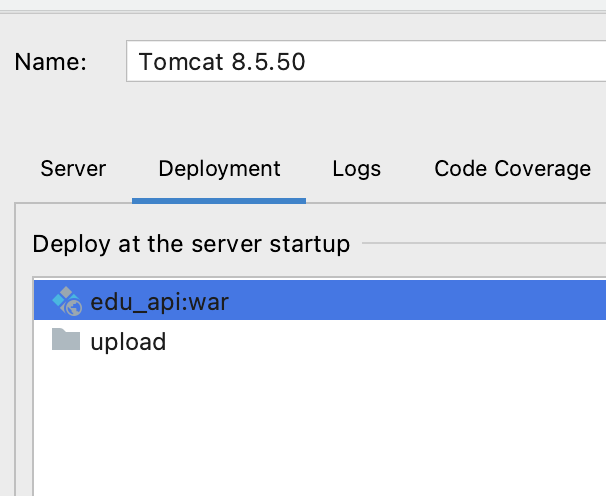Open the Code Coverage tab
Image resolution: width=606 pixels, height=496 pixels.
point(512,169)
